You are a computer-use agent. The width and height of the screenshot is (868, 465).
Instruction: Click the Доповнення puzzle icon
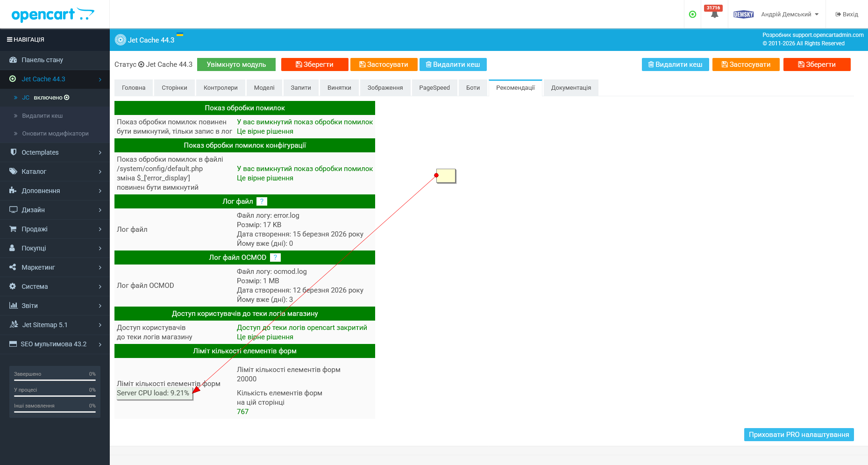[x=13, y=191]
